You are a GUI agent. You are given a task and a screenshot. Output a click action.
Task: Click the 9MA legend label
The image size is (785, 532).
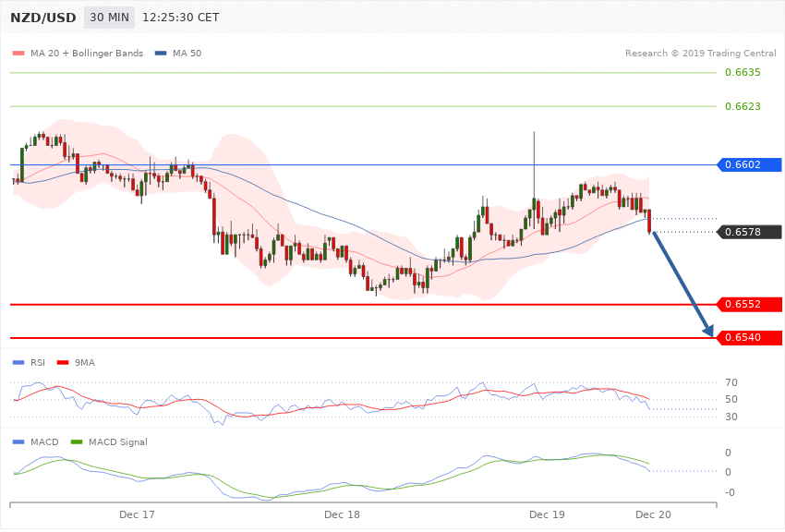coord(85,362)
